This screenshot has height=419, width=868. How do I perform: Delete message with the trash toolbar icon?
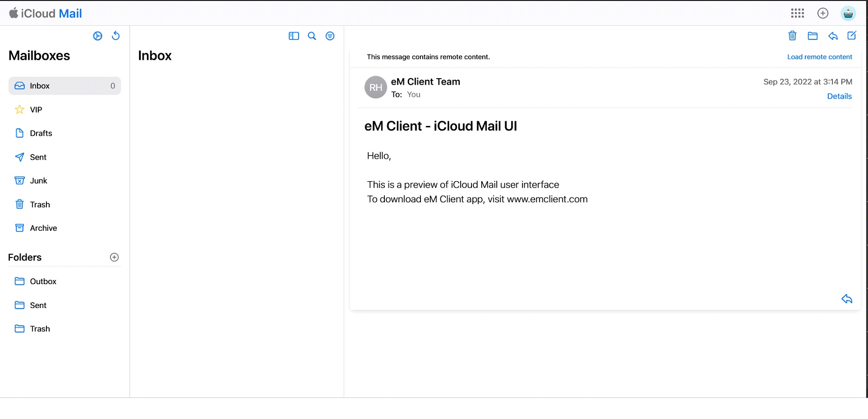click(x=792, y=36)
